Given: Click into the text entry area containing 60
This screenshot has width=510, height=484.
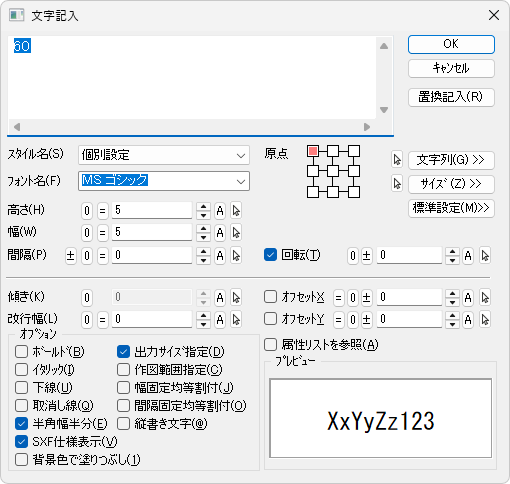Looking at the screenshot, I should [x=192, y=77].
